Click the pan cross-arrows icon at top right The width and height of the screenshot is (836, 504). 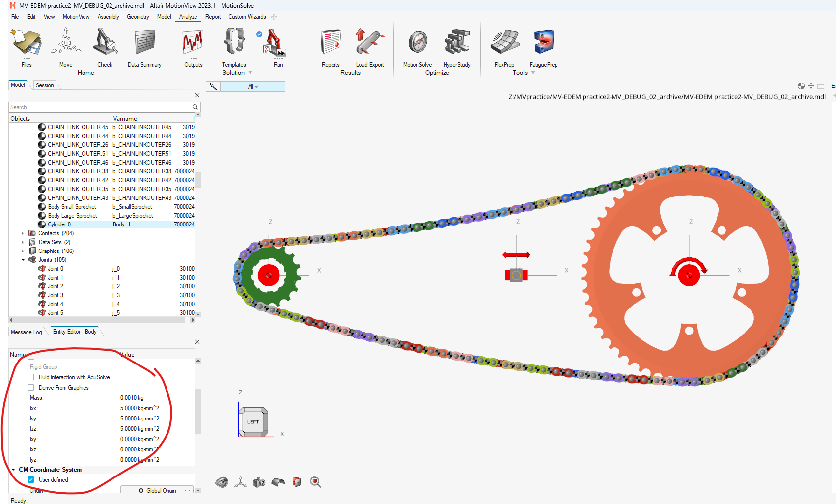(x=811, y=86)
